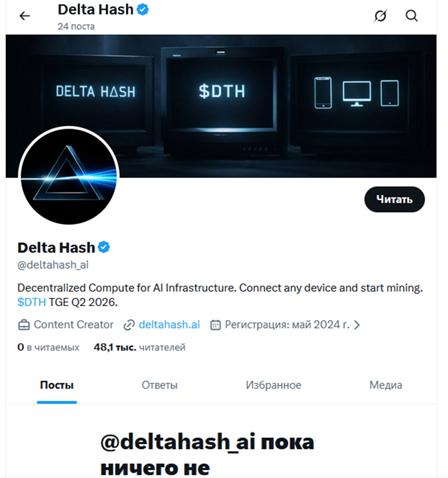
Task: View the 0 в читаемых following list
Action: pyautogui.click(x=48, y=347)
